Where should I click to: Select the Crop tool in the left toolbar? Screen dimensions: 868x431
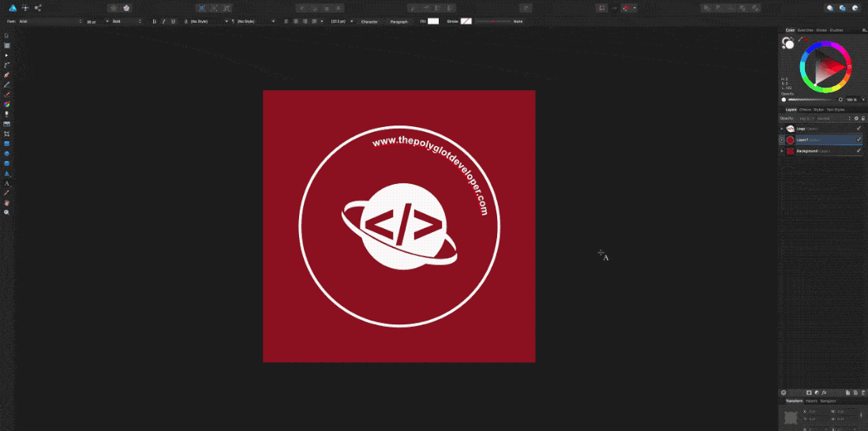click(x=7, y=134)
